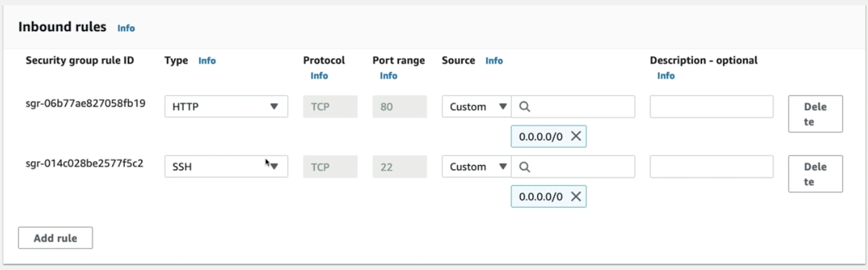868x270 pixels.
Task: Open the SSH type dropdown
Action: coord(226,167)
